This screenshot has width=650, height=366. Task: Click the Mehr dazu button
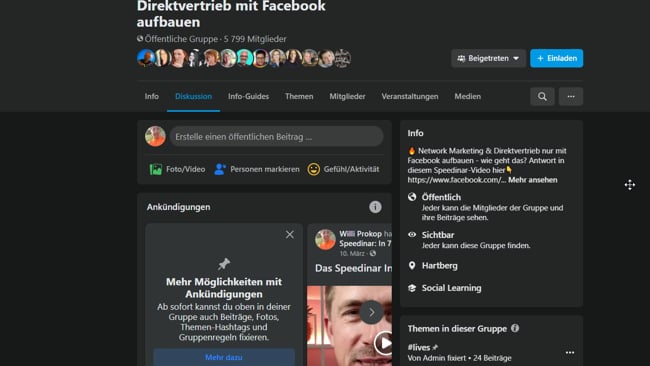pyautogui.click(x=224, y=357)
